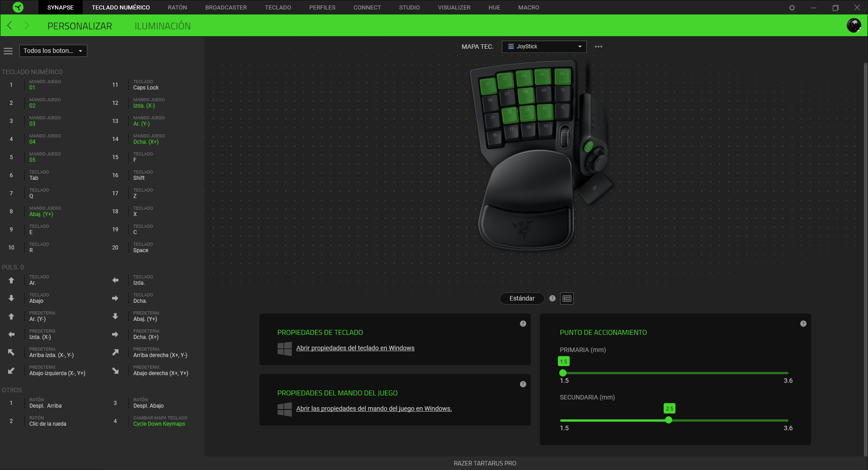Screen dimensions: 868x470
Task: Open the Visualizer tab
Action: pos(454,7)
